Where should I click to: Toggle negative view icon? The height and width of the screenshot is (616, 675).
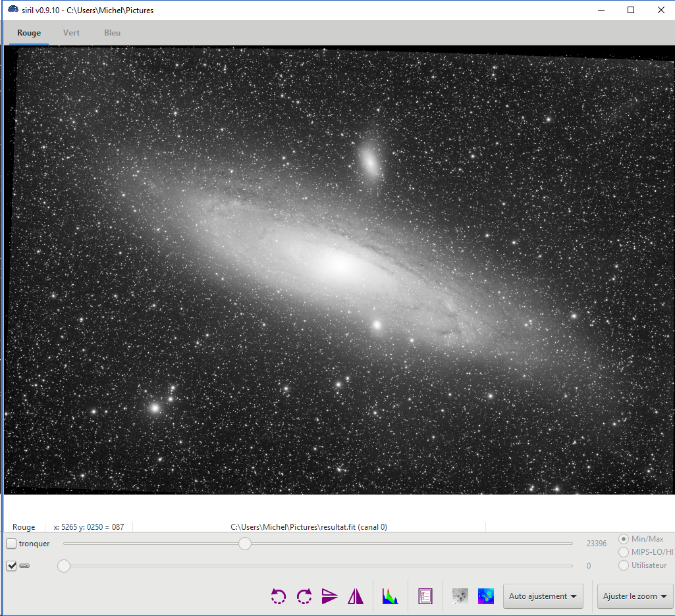pyautogui.click(x=460, y=596)
